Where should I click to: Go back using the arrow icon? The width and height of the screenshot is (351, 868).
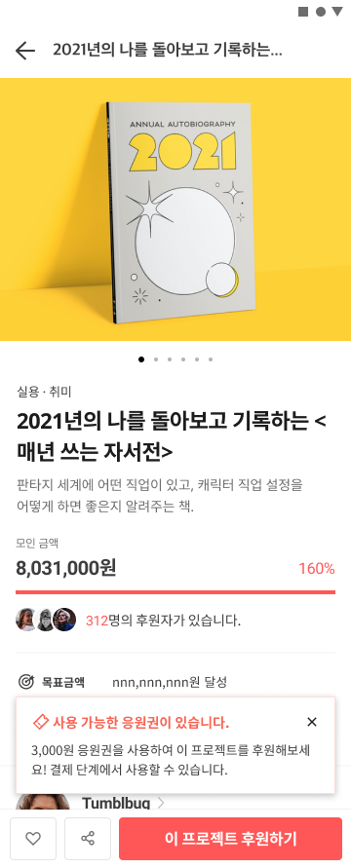25,51
